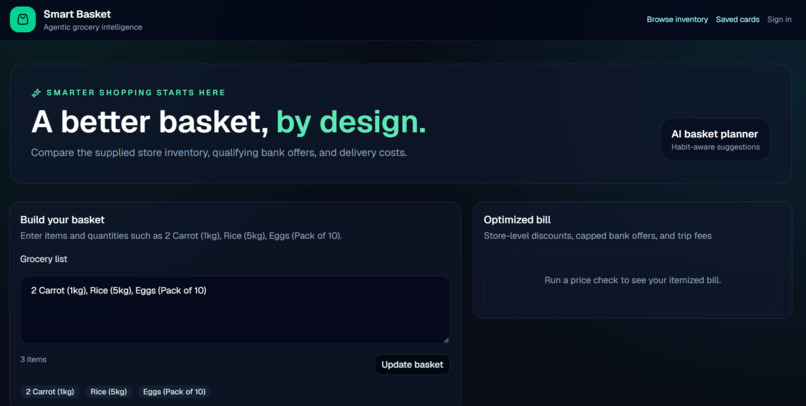Click 'Run a price check' placeholder message
The image size is (806, 406).
(632, 280)
